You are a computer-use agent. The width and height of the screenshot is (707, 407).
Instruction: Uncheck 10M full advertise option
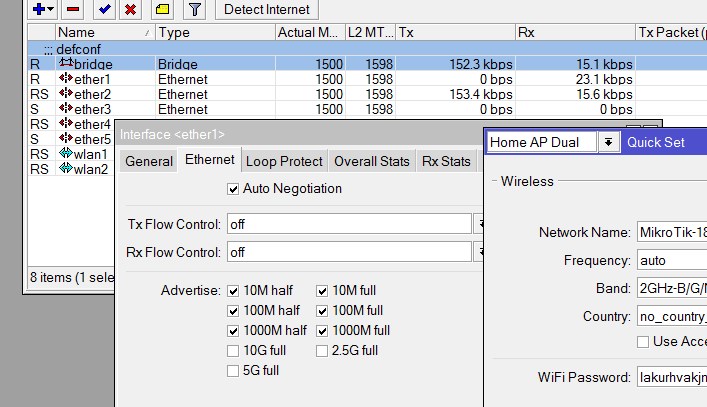point(322,291)
